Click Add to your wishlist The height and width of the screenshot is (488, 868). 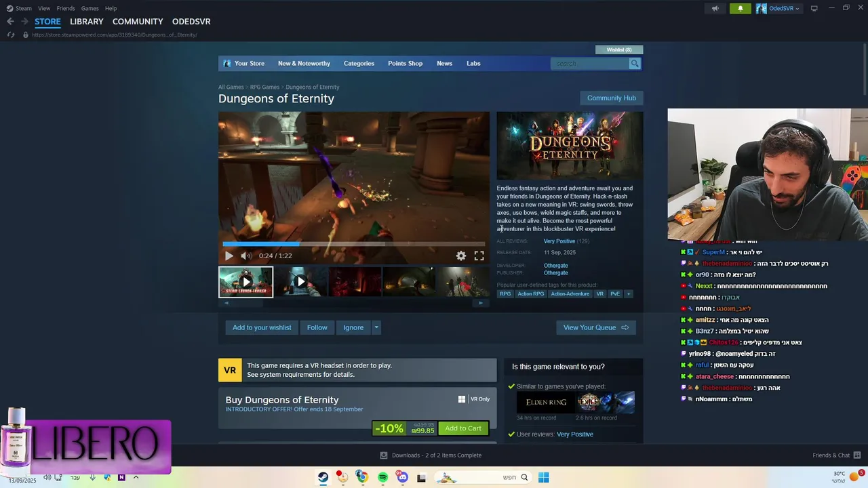coord(262,327)
